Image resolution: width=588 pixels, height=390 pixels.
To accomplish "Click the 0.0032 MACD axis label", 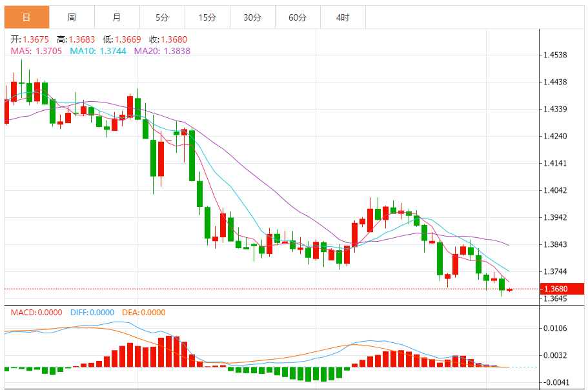I will pos(555,355).
